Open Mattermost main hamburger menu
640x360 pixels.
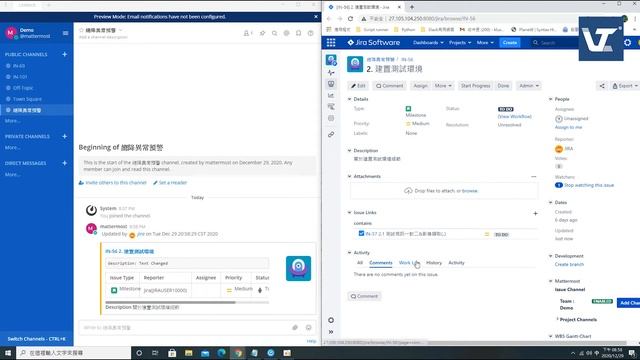(65, 33)
